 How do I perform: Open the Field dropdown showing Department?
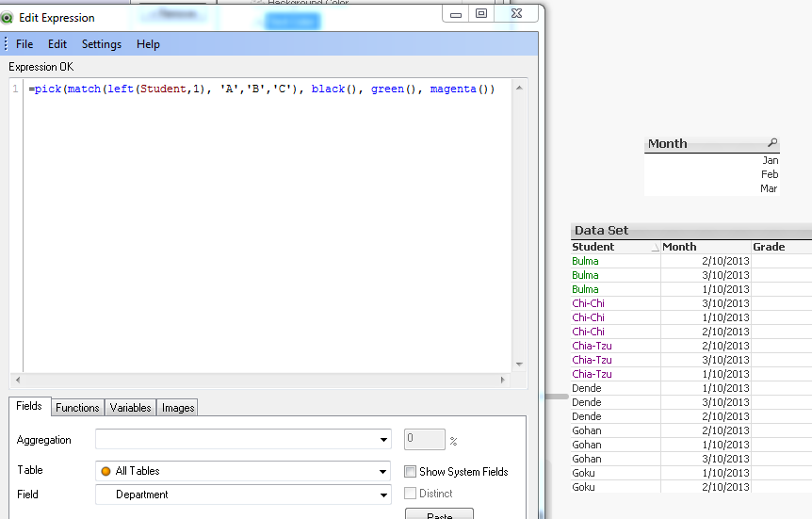tap(383, 495)
